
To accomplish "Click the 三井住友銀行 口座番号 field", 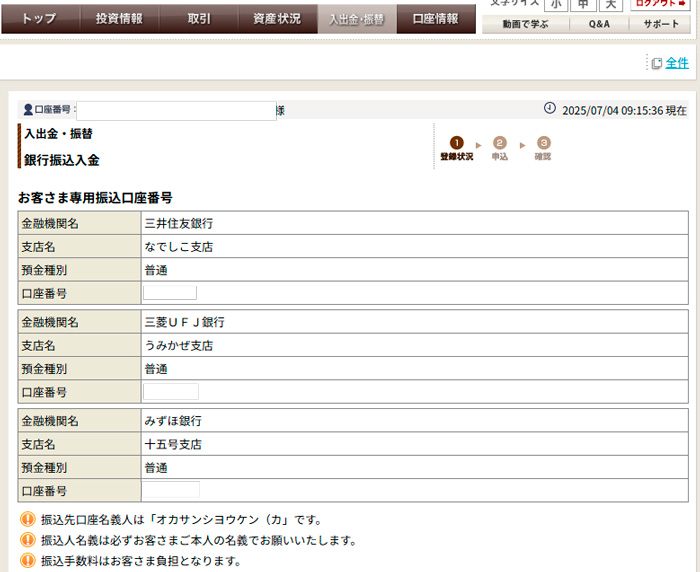I will [x=170, y=293].
